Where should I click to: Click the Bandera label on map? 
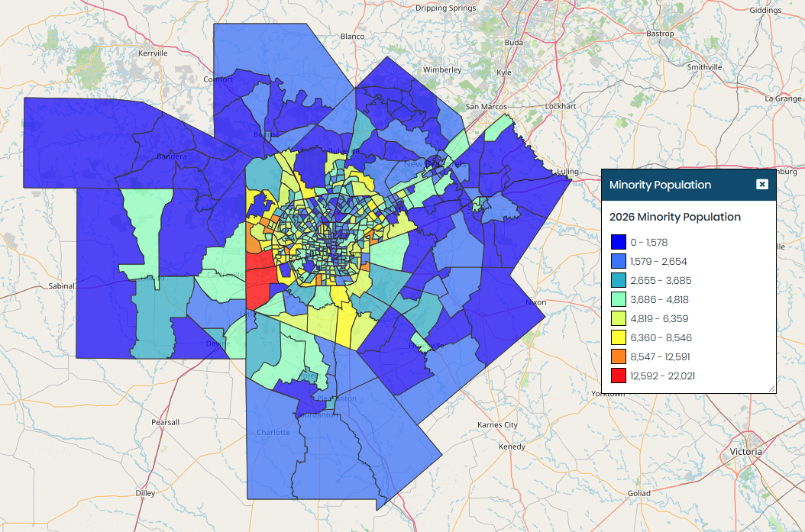pos(172,156)
